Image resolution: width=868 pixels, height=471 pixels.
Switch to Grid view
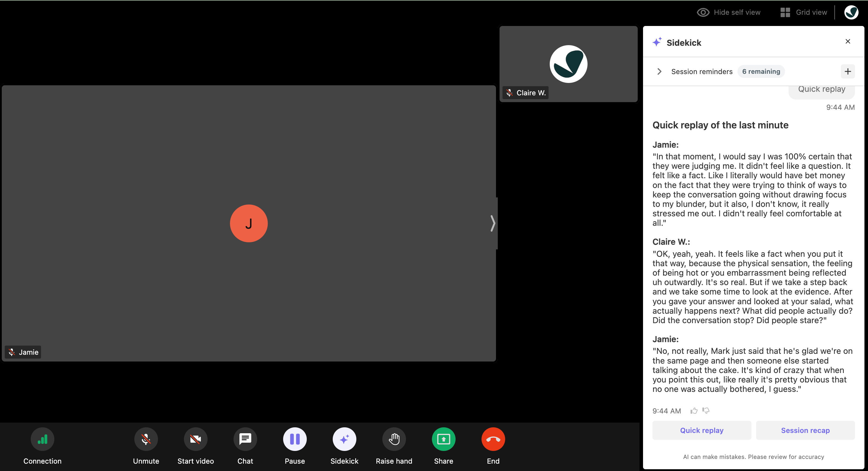pos(803,12)
